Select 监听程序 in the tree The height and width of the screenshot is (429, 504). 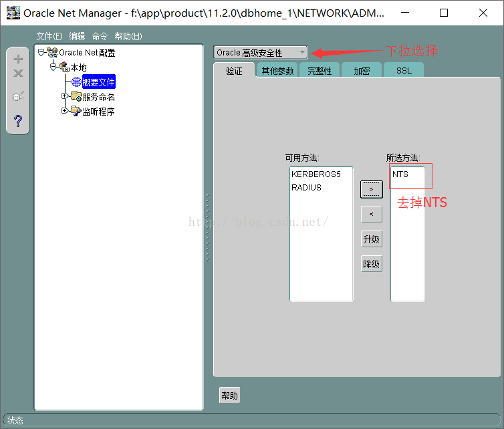99,112
